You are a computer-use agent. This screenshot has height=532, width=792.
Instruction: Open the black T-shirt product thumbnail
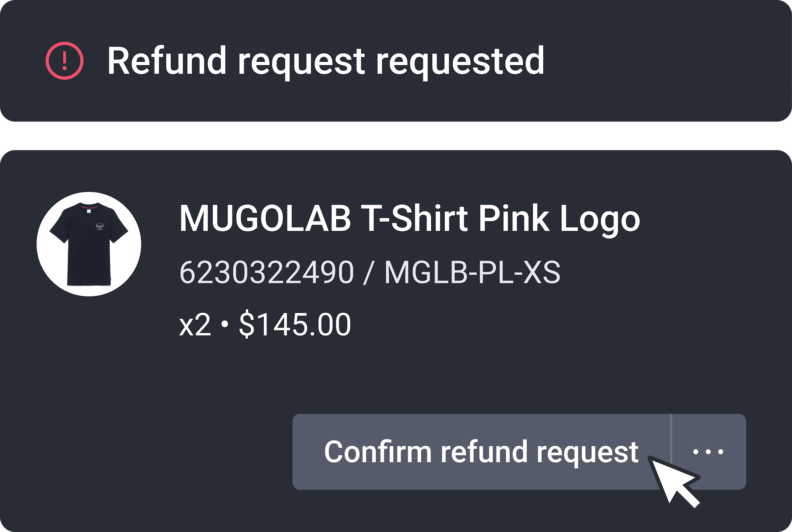89,244
